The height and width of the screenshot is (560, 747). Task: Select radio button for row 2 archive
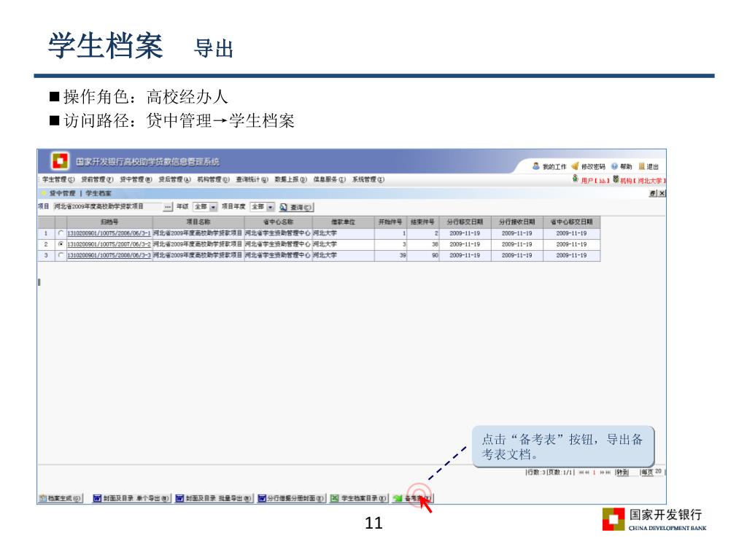pyautogui.click(x=61, y=244)
